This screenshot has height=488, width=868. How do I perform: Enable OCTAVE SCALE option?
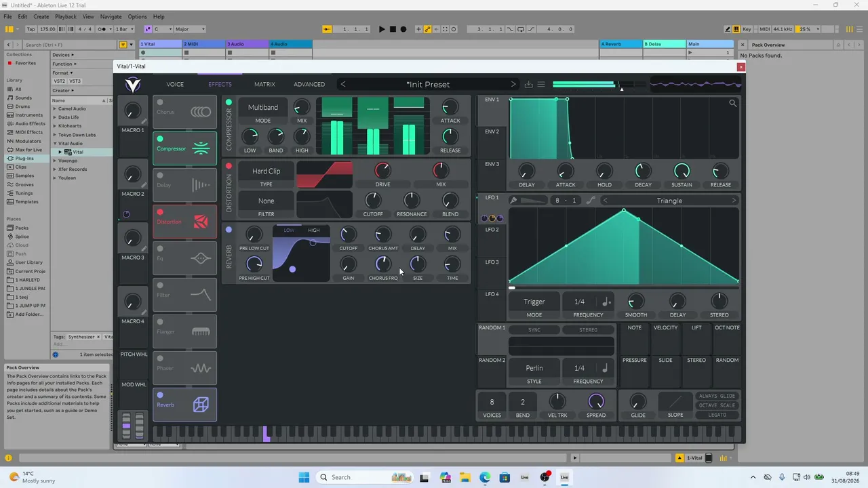[x=717, y=405]
